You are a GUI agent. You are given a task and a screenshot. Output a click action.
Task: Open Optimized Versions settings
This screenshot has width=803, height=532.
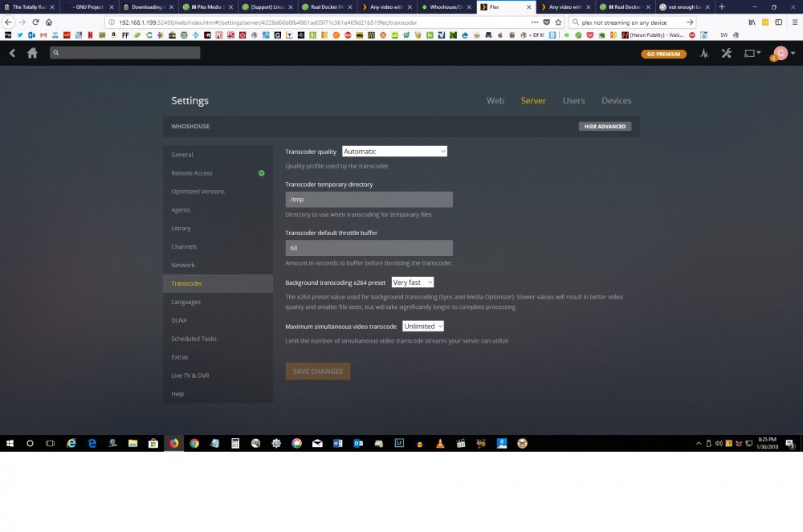point(218,191)
